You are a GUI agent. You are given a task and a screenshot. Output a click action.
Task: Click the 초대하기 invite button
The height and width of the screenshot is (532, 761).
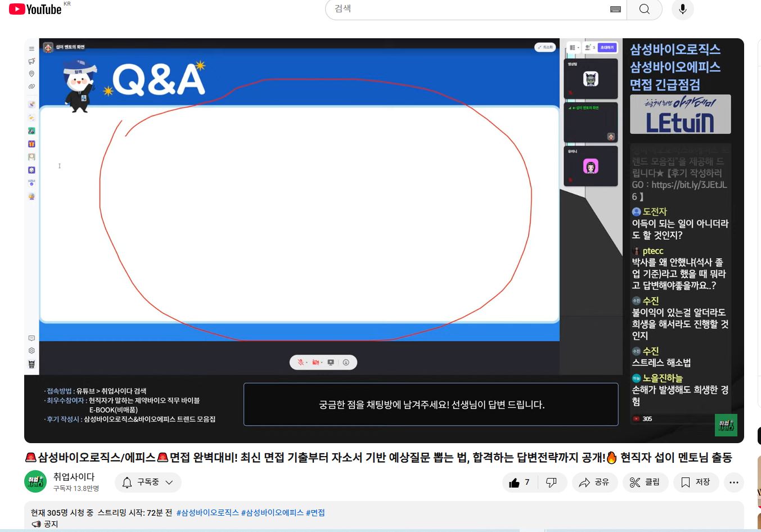click(x=607, y=48)
